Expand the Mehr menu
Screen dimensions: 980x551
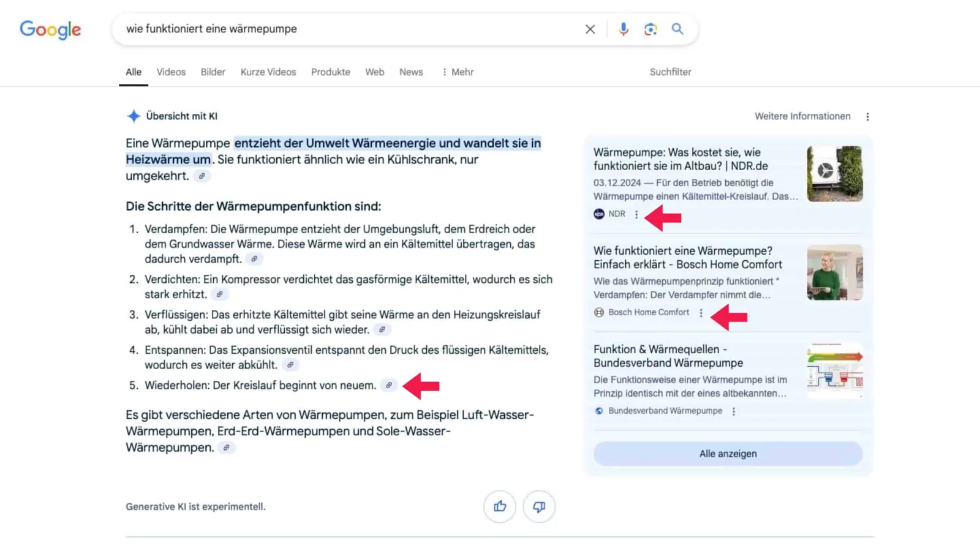[458, 72]
